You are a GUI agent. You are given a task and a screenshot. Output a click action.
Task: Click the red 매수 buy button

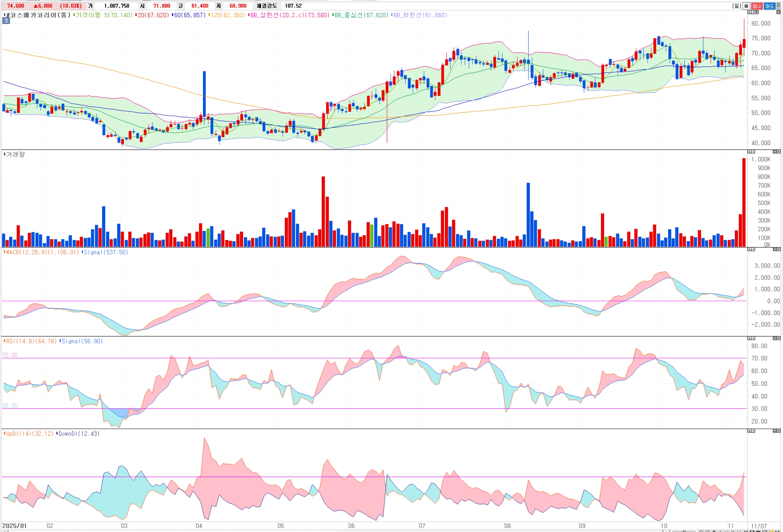coord(757,6)
